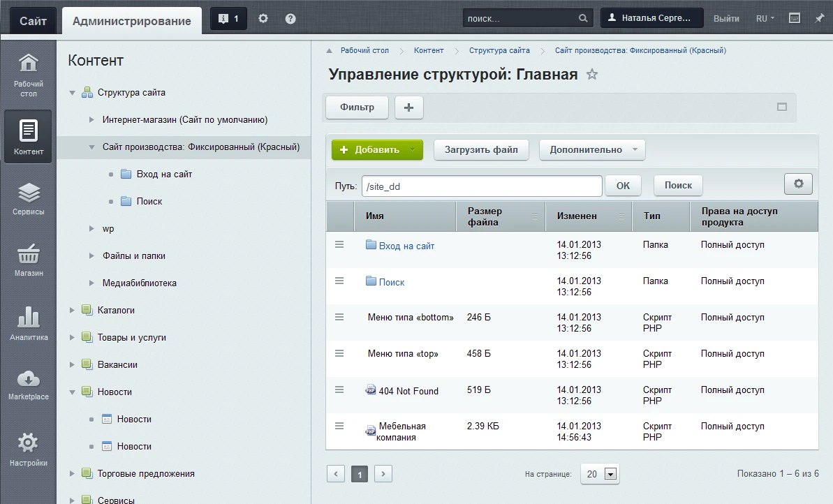The height and width of the screenshot is (504, 833).
Task: Expand Файлы и папки tree node
Action: tap(91, 255)
